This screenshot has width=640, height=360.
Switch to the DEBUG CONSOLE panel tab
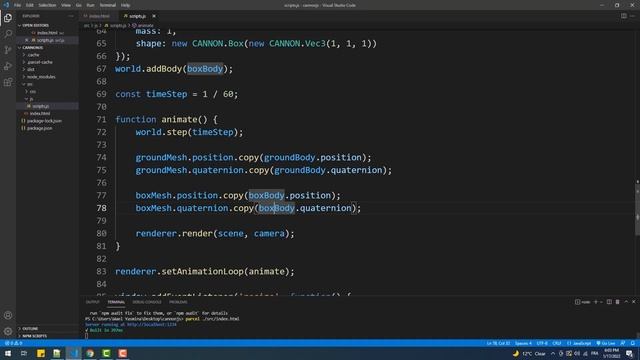147,302
